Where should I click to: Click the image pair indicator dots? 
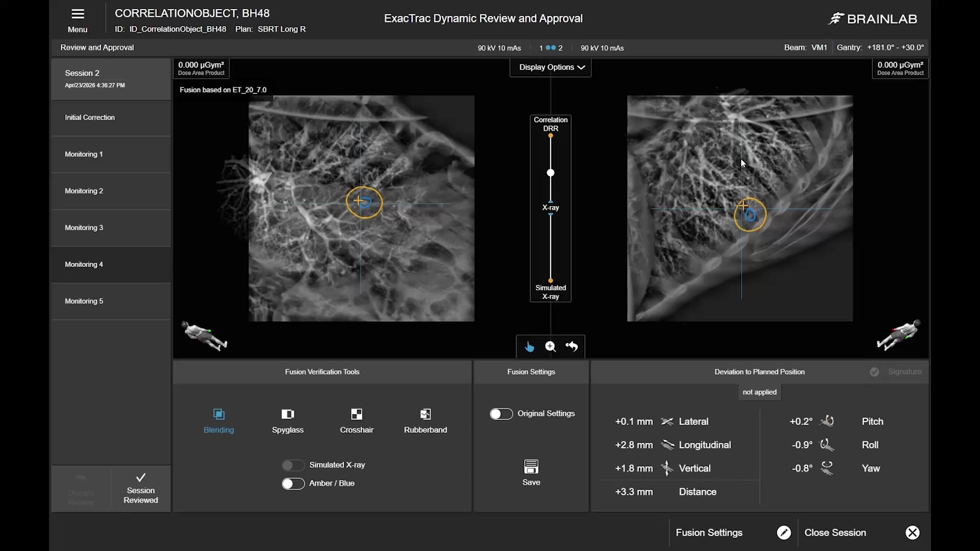coord(551,48)
